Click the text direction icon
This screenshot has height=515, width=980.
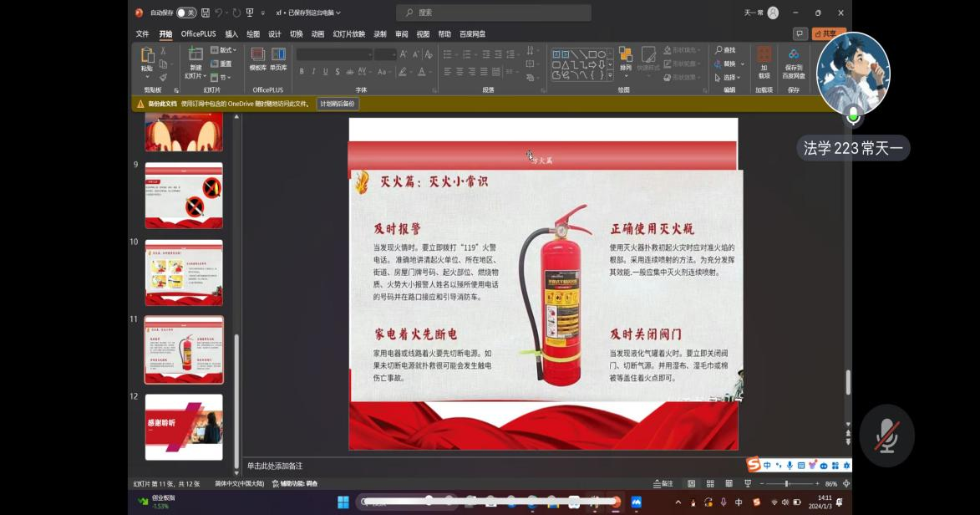(530, 51)
